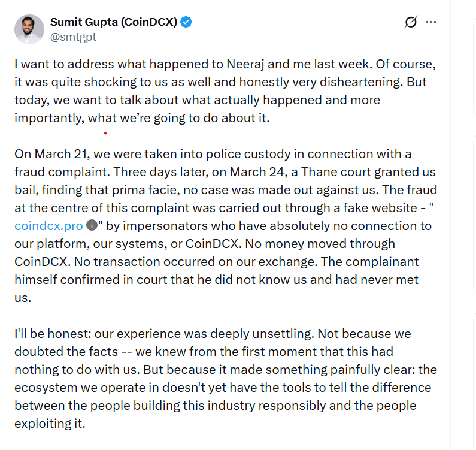Open Sumit Gupta's profile picture
The image size is (476, 450).
tap(29, 29)
